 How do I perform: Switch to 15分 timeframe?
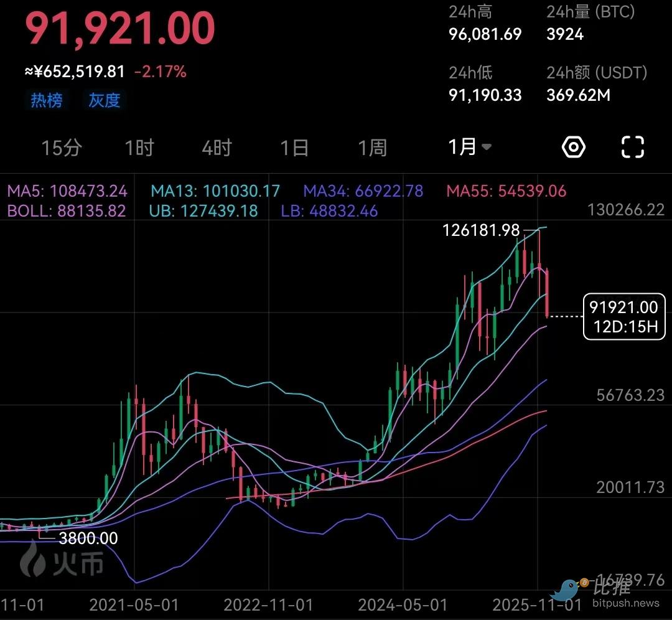[x=61, y=148]
